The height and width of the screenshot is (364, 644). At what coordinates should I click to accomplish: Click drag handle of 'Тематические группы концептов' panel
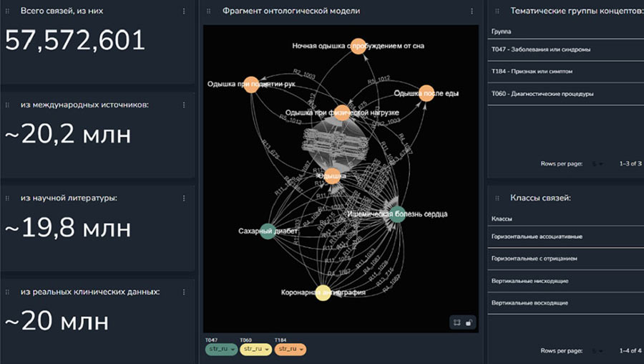[496, 11]
